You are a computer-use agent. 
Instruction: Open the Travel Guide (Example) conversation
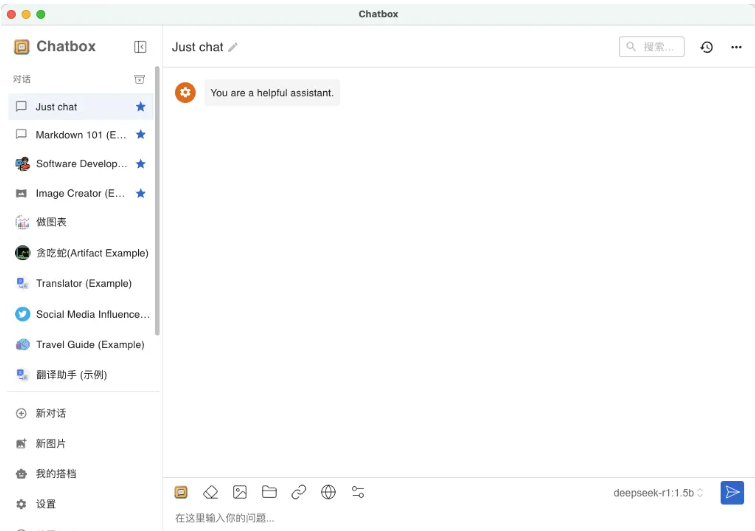click(x=81, y=345)
